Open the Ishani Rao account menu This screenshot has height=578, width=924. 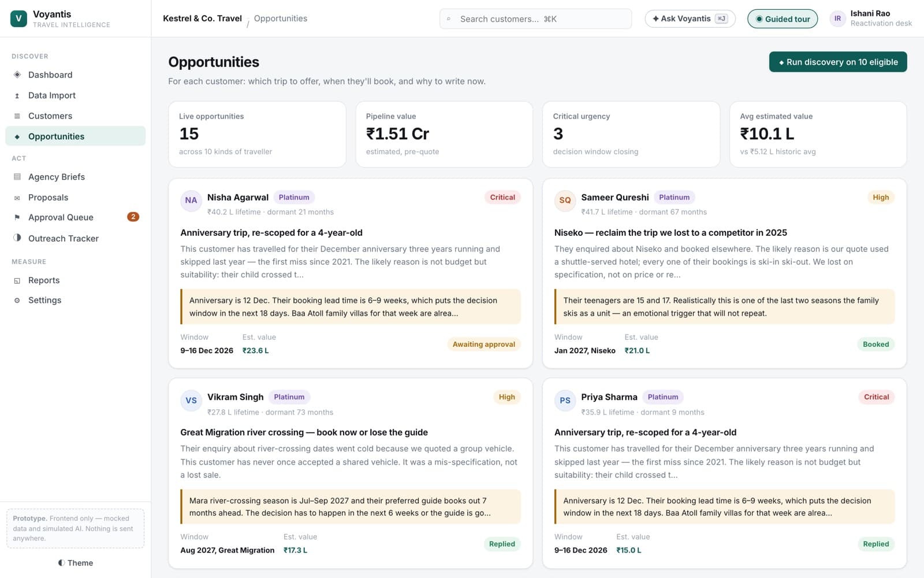point(871,18)
